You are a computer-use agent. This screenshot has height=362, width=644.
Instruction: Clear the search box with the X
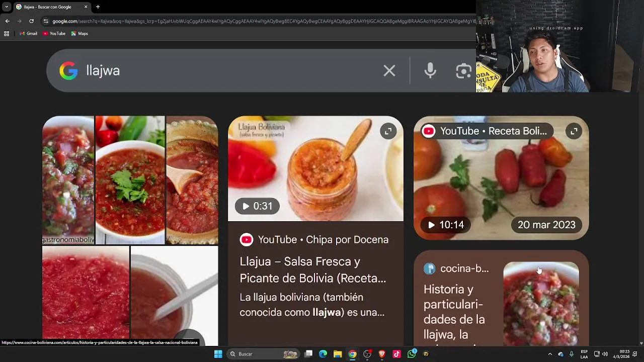coord(389,71)
